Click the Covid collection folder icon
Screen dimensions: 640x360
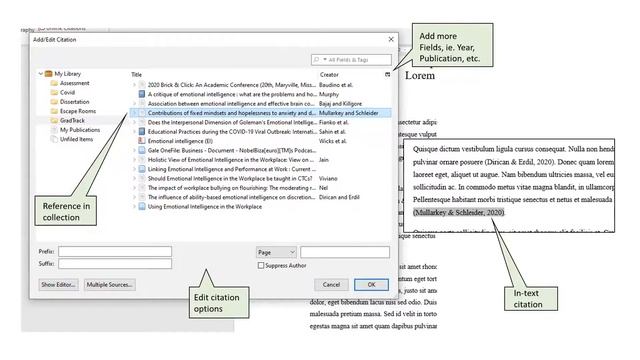[54, 93]
